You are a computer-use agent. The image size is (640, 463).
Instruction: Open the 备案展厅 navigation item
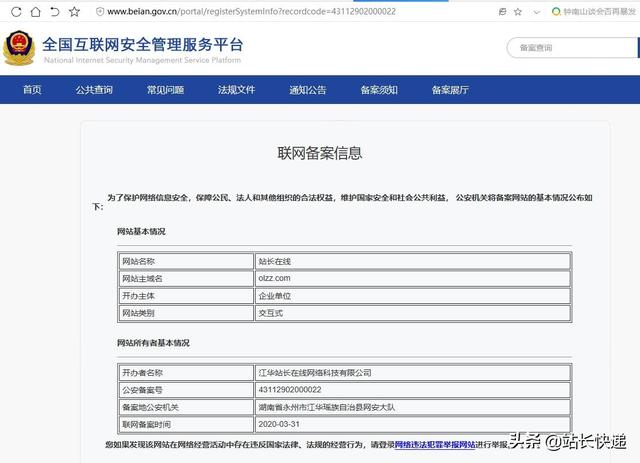(450, 90)
